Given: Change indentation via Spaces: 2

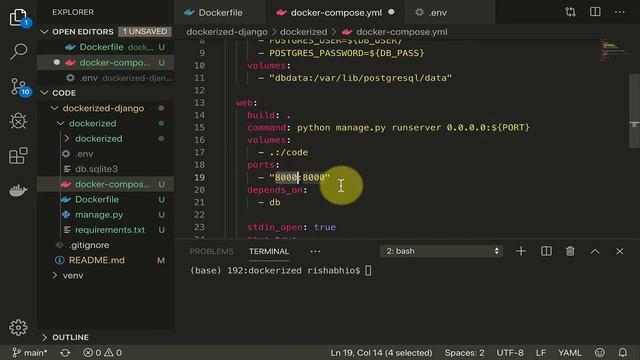Looking at the screenshot, I should tap(464, 353).
